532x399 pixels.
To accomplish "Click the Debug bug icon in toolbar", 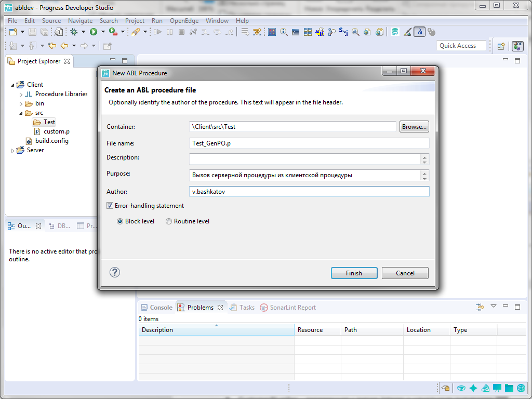I will point(74,32).
